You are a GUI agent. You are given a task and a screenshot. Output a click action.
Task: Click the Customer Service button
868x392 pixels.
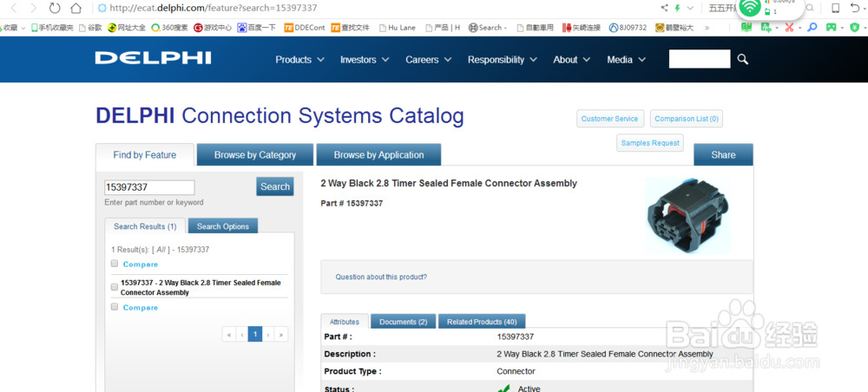pos(609,119)
